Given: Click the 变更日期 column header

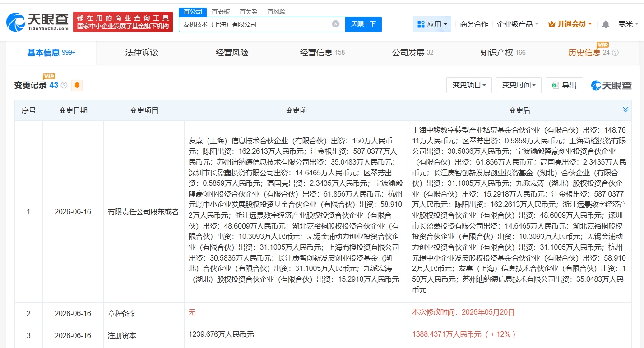Looking at the screenshot, I should (x=73, y=110).
